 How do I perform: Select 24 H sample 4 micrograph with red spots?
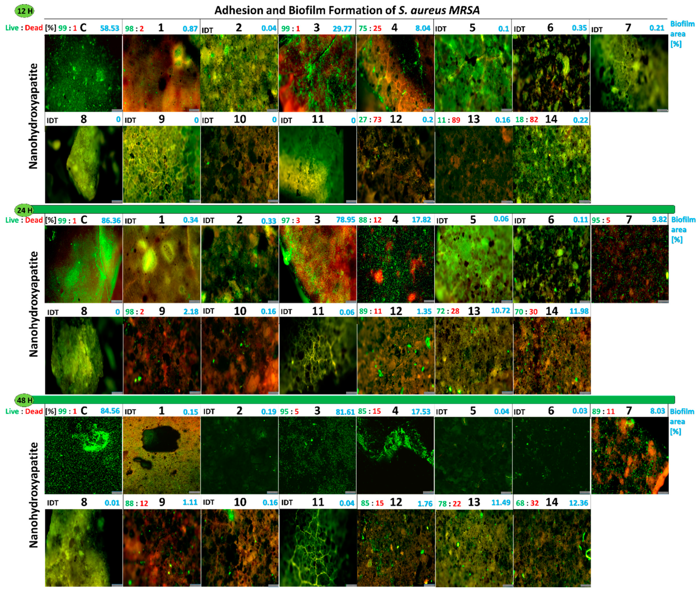pos(395,264)
